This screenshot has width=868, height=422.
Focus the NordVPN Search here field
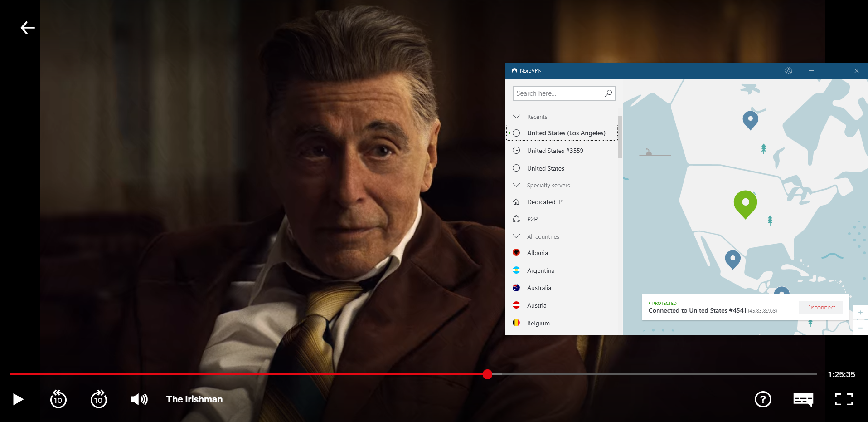[x=564, y=93]
